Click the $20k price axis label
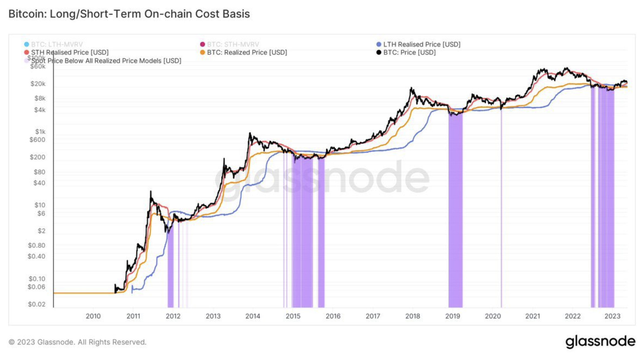644x355 pixels. 38,84
